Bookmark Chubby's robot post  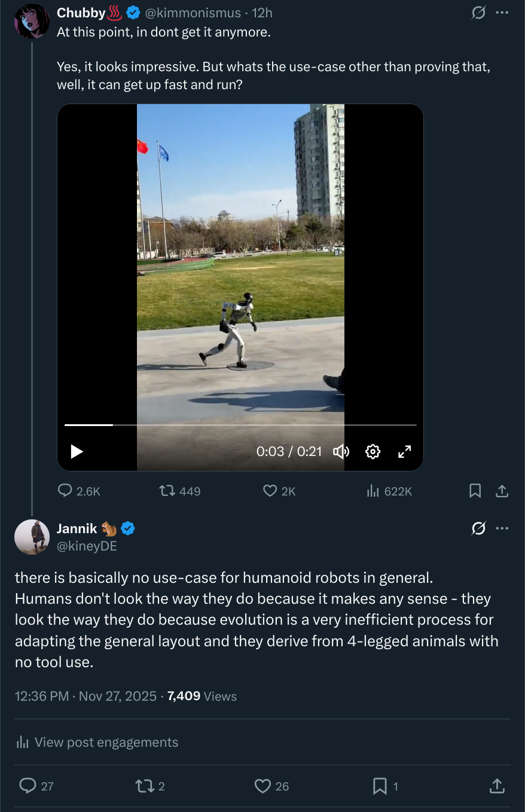click(x=474, y=491)
